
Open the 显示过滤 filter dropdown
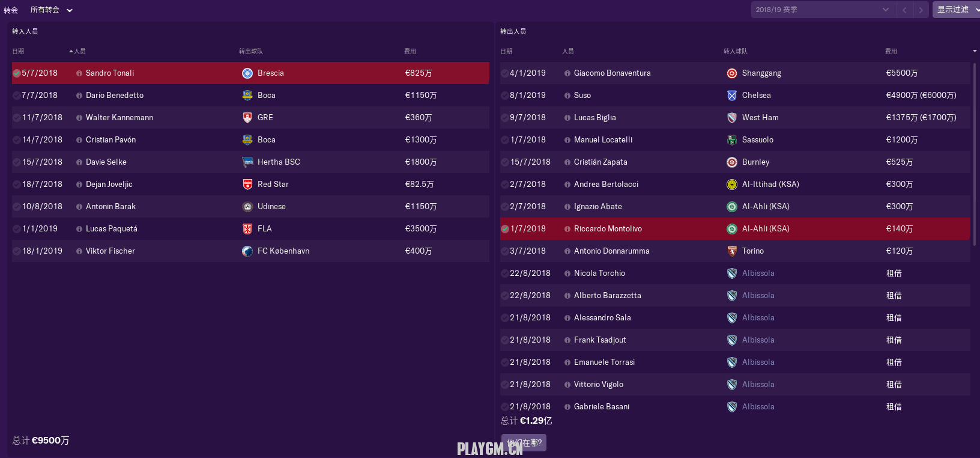coord(956,10)
